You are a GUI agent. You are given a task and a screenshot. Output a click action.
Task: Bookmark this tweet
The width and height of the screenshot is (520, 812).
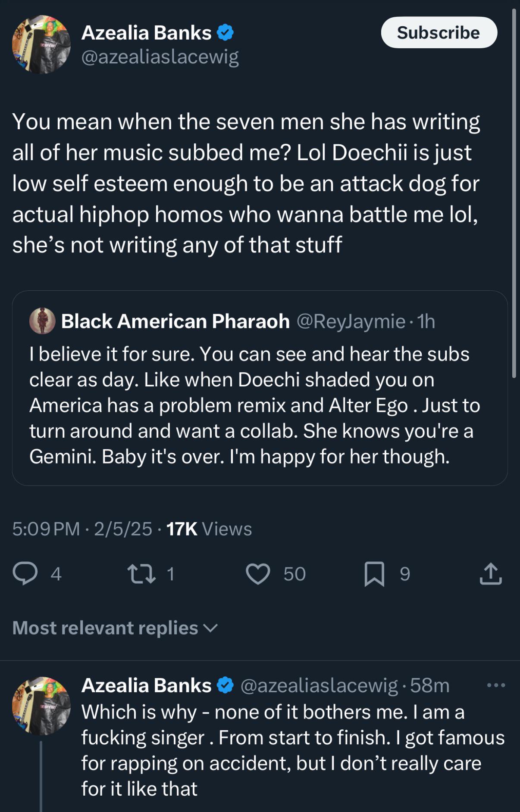[x=374, y=574]
